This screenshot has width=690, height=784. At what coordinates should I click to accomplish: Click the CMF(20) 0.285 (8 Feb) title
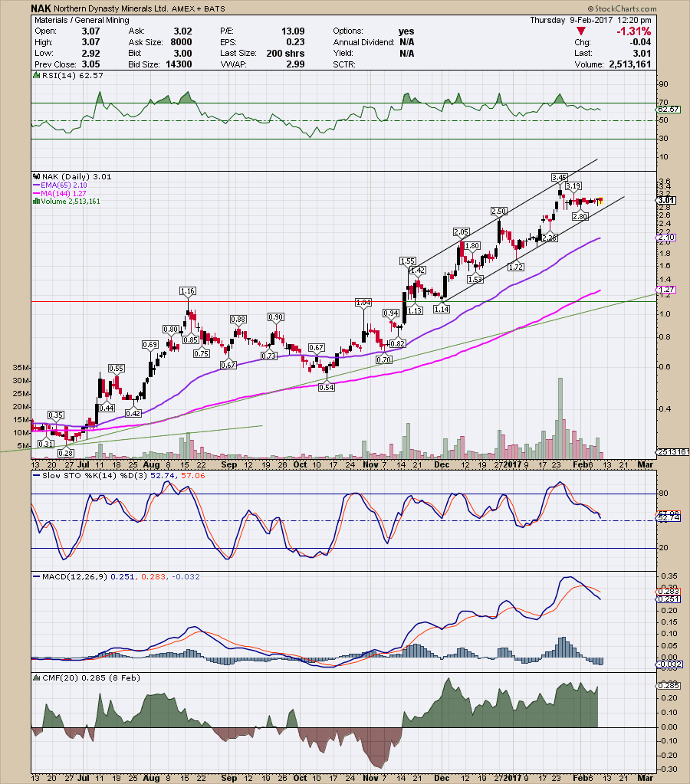91,678
